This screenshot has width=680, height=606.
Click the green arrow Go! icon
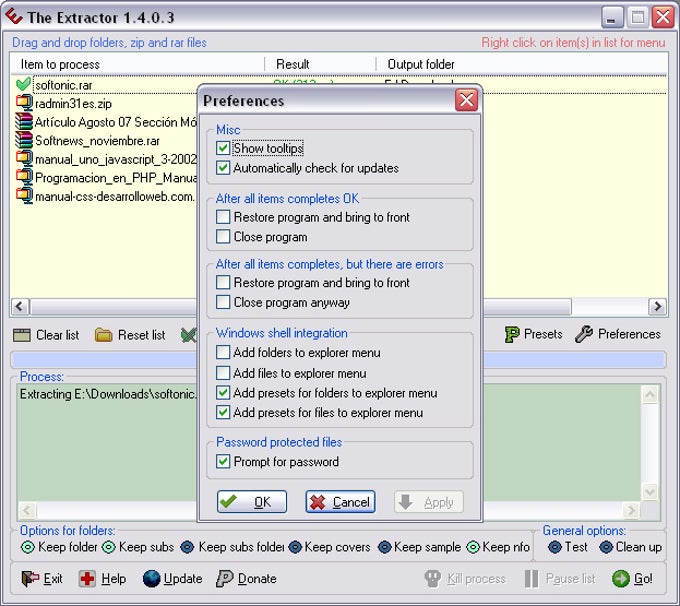621,579
